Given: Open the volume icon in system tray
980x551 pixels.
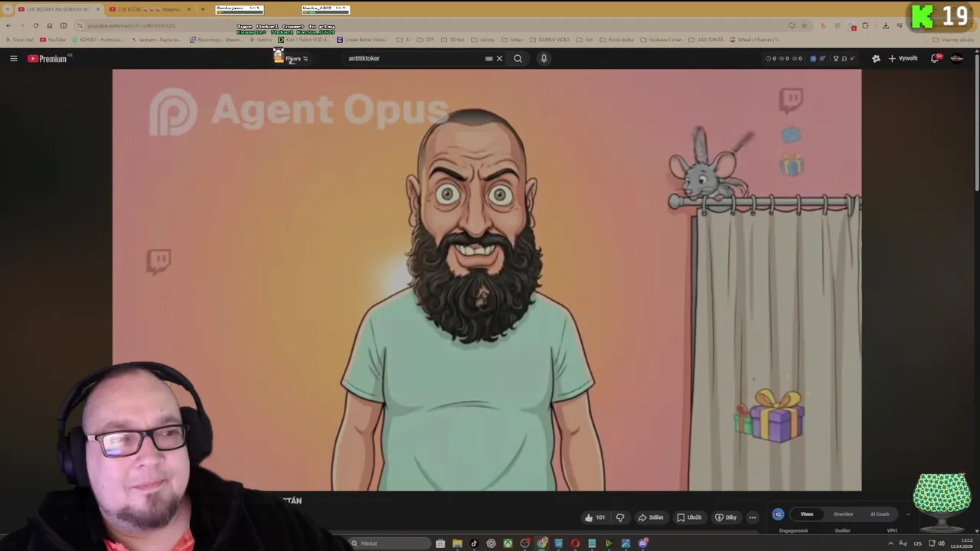Looking at the screenshot, I should (941, 543).
